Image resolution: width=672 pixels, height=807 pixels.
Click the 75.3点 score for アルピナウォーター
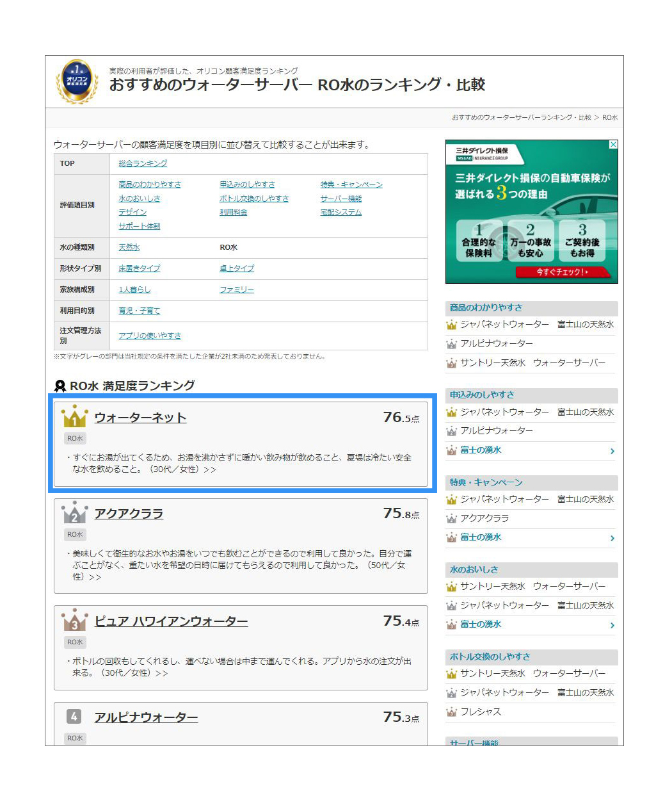[401, 717]
